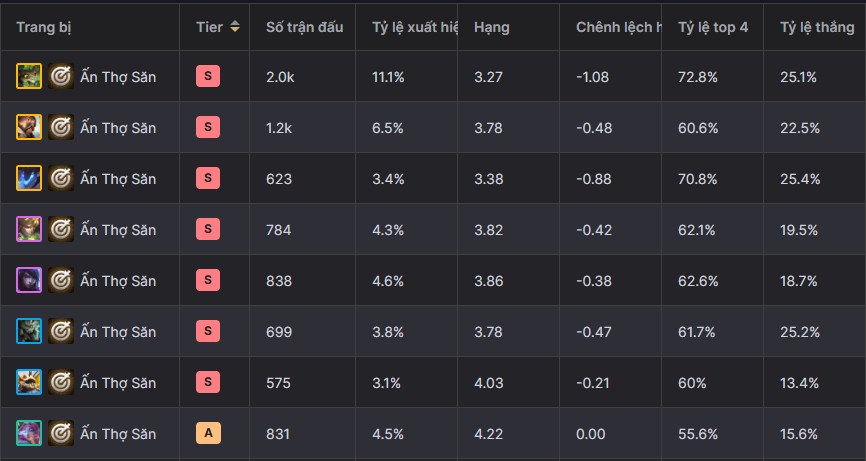The height and width of the screenshot is (461, 866).
Task: Open the green-bordered champion icon in row 831
Action: (29, 433)
